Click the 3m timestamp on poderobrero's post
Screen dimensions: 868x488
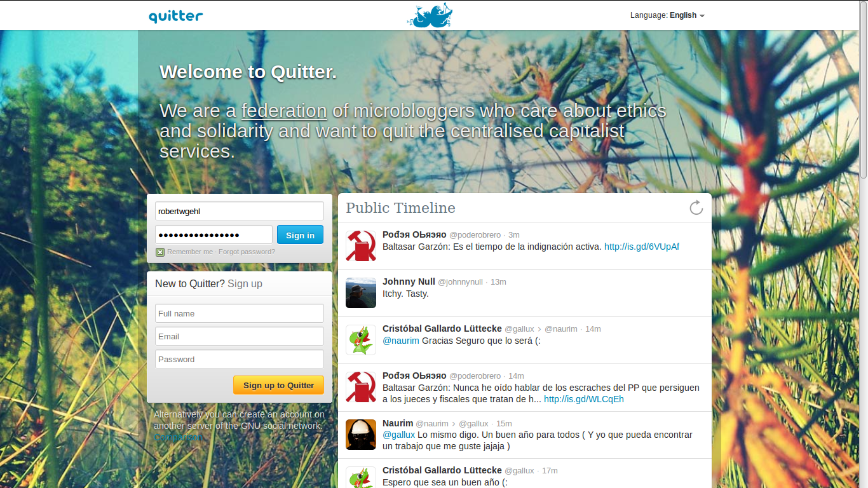click(x=514, y=235)
